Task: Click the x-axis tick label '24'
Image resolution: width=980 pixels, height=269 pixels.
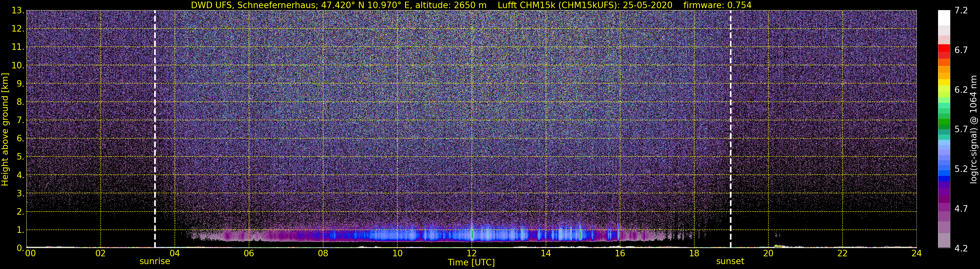Action: point(917,254)
